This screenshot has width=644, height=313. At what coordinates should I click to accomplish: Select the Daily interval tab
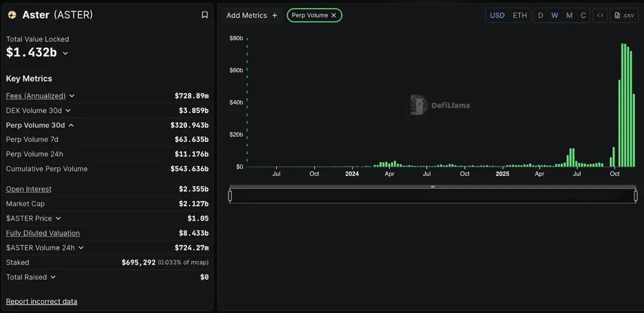coord(540,15)
